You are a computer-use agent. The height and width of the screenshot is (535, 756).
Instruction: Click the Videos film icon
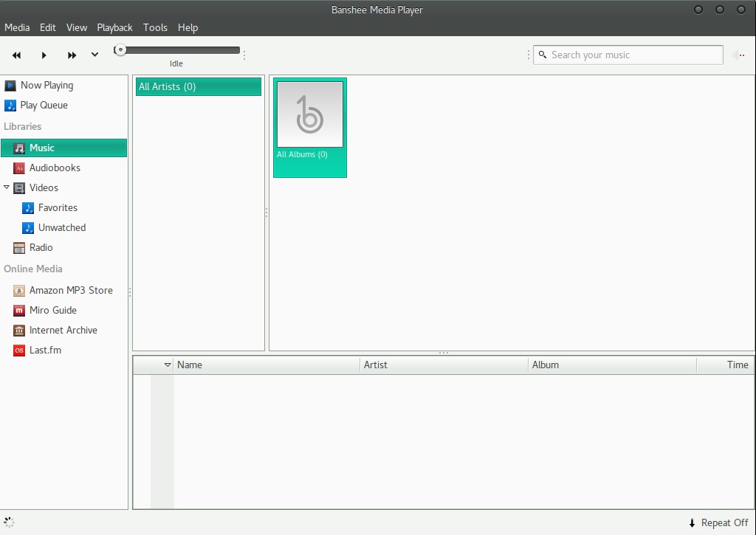19,188
